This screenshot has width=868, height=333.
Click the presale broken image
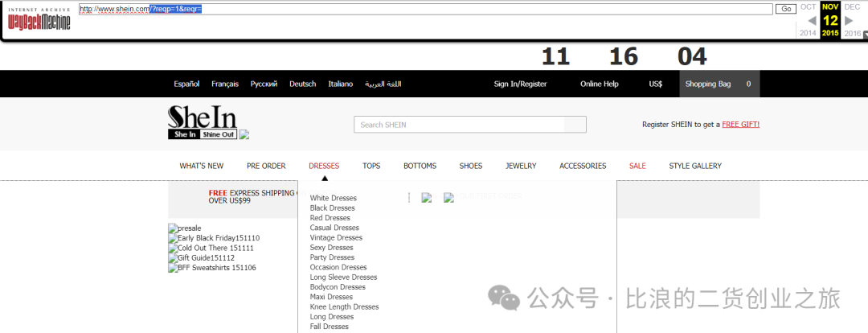pos(185,228)
